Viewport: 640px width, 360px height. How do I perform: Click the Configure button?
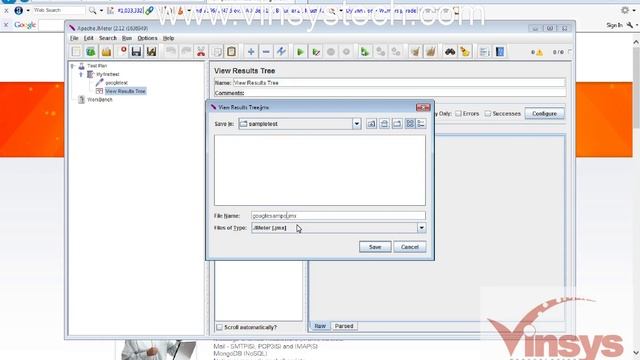(x=544, y=113)
